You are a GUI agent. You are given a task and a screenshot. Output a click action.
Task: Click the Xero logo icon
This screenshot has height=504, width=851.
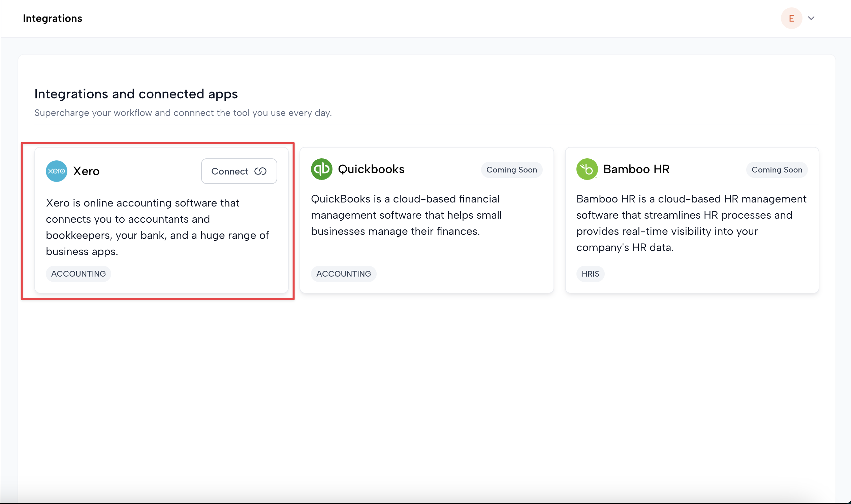point(56,171)
